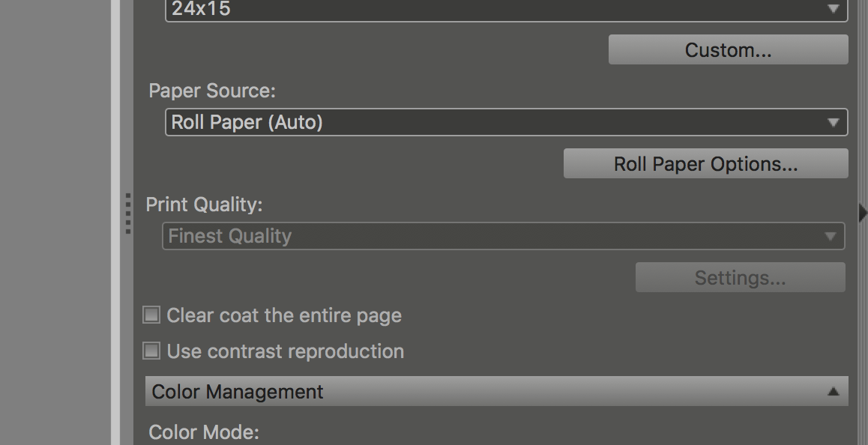Click the Print Quality dropdown
Screen dimensions: 868x445
coord(502,236)
